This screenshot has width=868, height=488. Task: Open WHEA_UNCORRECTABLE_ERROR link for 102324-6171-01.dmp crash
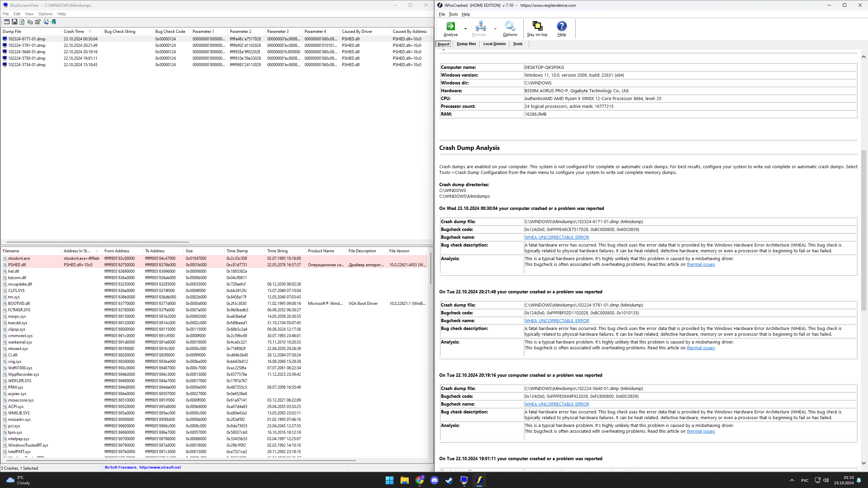coord(557,237)
